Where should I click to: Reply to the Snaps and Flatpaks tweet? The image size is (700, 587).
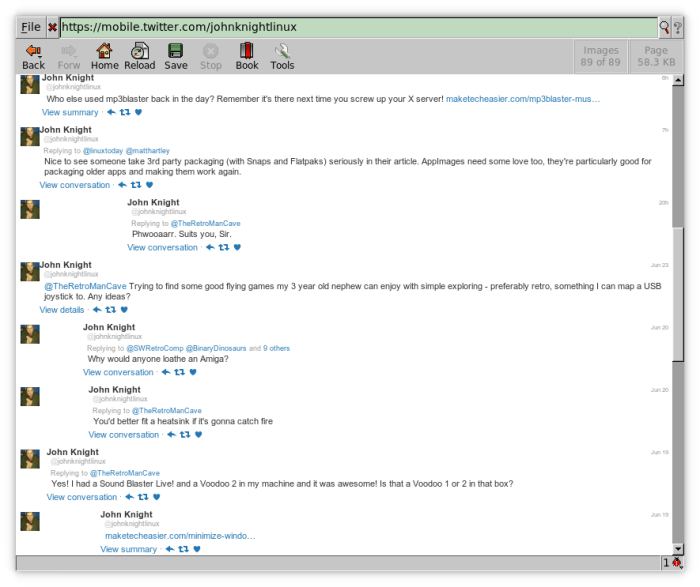pos(122,185)
